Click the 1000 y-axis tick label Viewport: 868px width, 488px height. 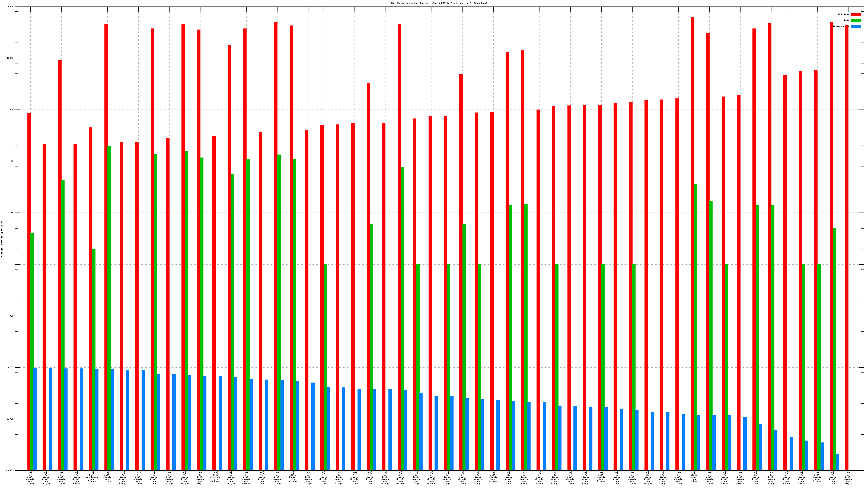tap(11, 110)
